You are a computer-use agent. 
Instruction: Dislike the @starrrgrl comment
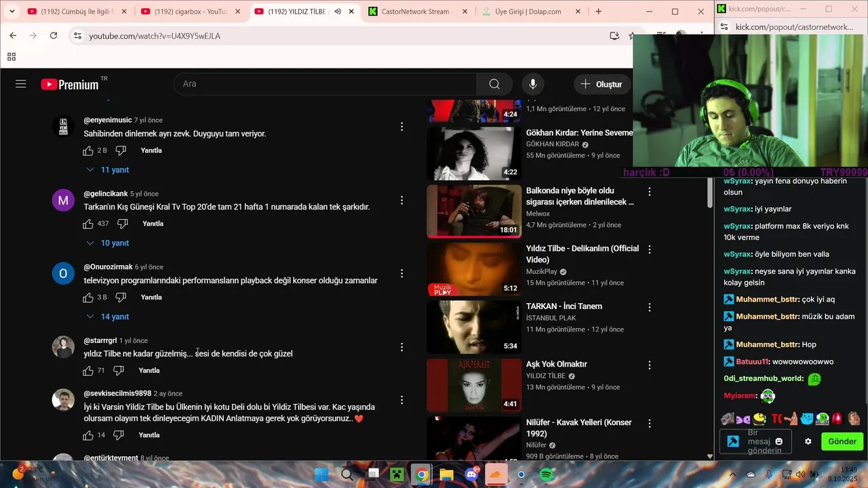[x=119, y=371]
